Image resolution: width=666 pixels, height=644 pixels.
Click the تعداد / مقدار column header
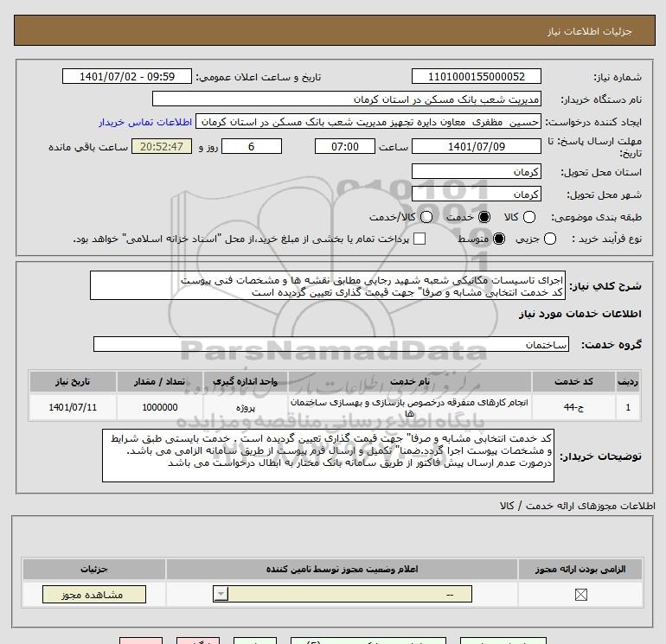coord(160,381)
